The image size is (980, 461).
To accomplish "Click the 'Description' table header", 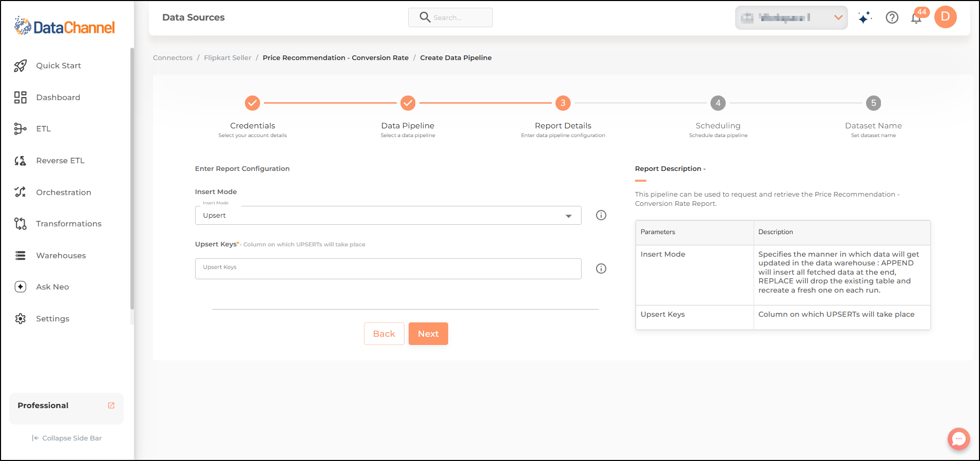I will click(842, 233).
